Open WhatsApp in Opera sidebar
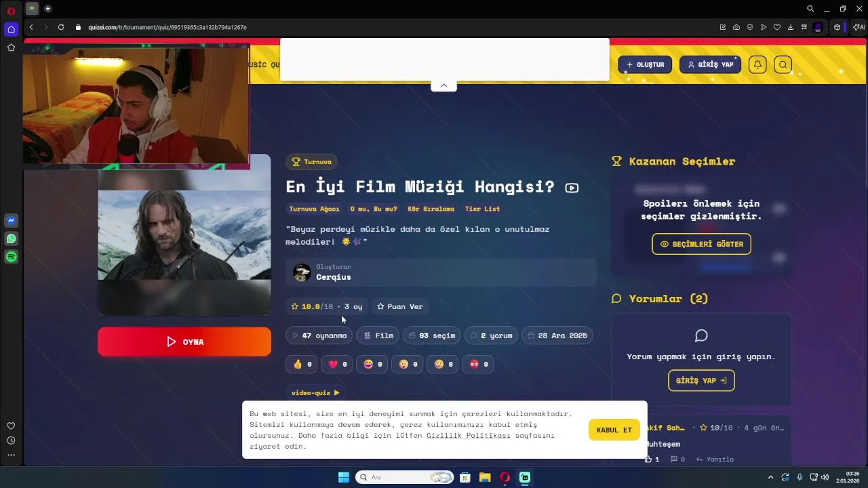Screen dimensions: 868x488 [x=11, y=239]
